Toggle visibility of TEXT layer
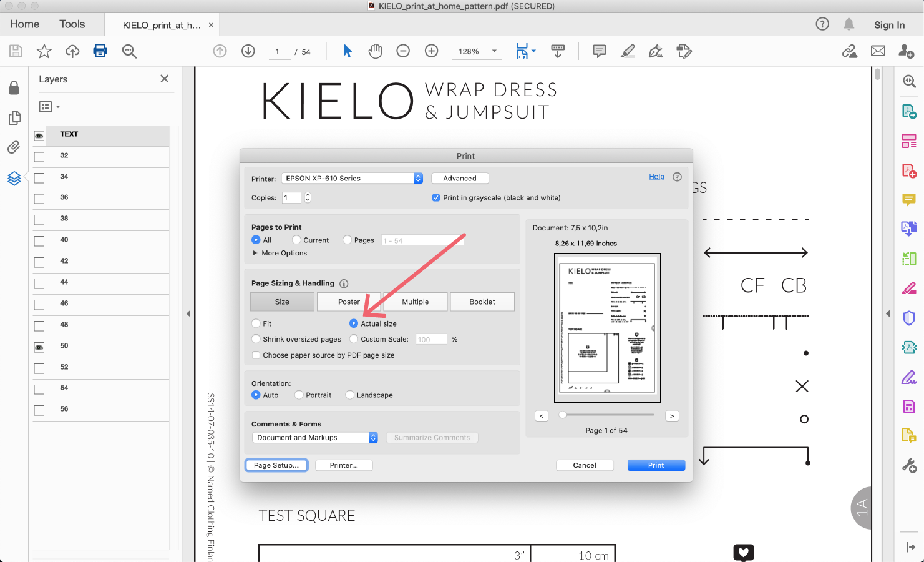 [x=39, y=136]
